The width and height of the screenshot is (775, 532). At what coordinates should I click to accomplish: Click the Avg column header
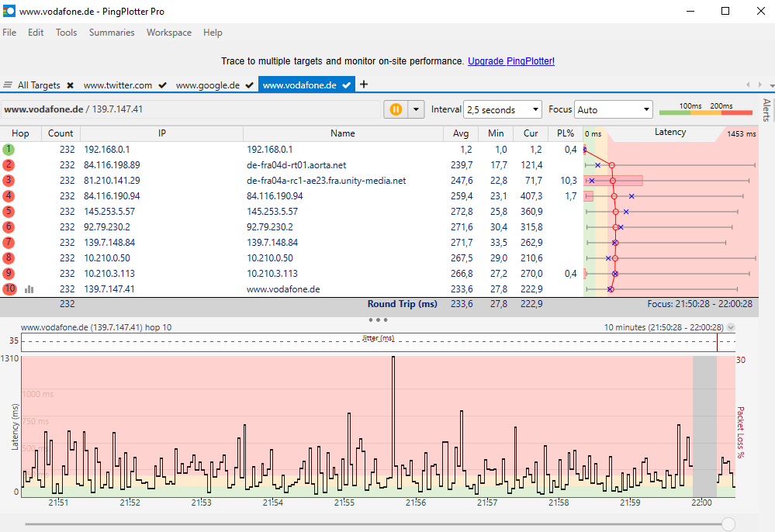461,133
